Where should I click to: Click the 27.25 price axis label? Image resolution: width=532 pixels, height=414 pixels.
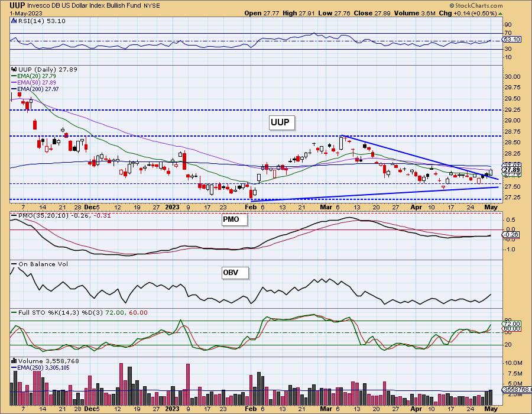tap(512, 198)
